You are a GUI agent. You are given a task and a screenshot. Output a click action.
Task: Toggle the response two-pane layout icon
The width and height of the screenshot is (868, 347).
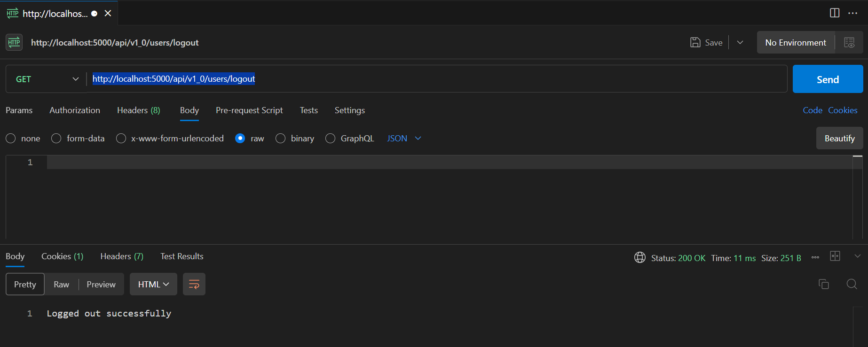coord(835,256)
